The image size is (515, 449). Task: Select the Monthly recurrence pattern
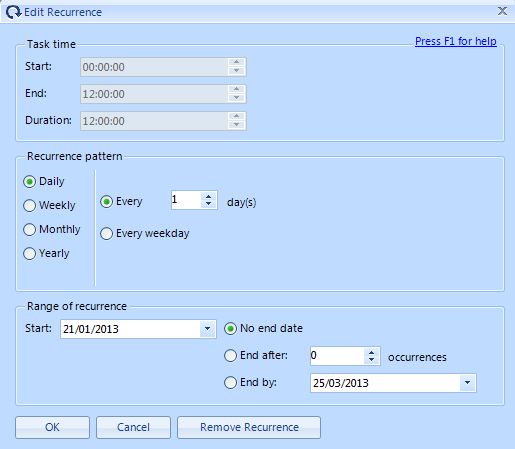coord(52,229)
